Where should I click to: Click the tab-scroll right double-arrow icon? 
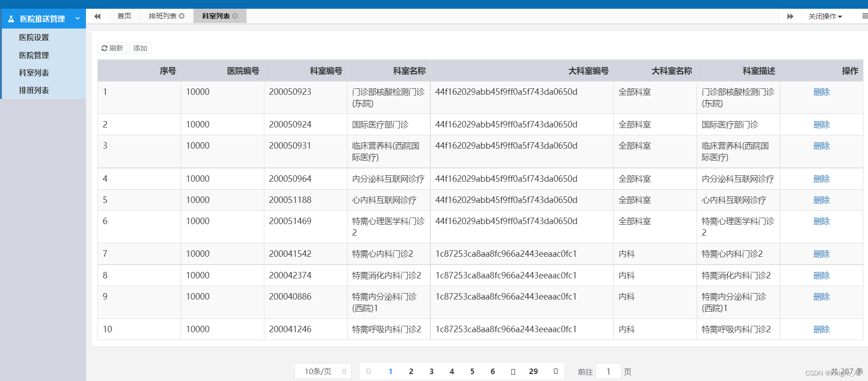pos(790,16)
